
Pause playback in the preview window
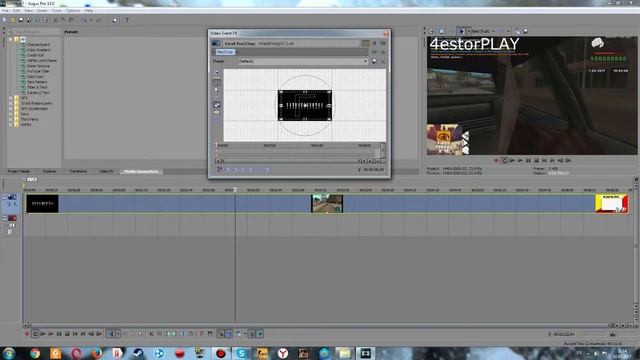(528, 161)
